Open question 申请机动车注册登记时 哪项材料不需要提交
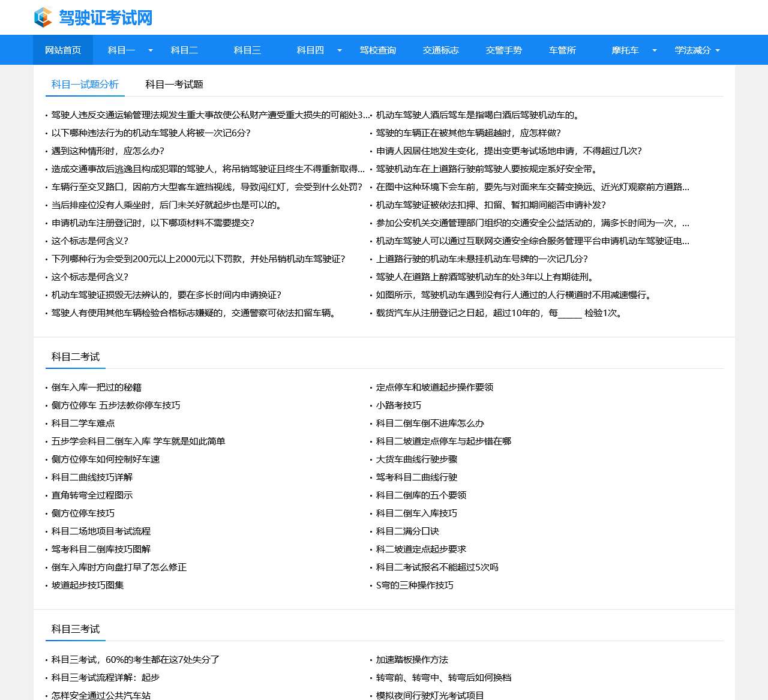Screen dimensions: 768x700 [x=153, y=223]
